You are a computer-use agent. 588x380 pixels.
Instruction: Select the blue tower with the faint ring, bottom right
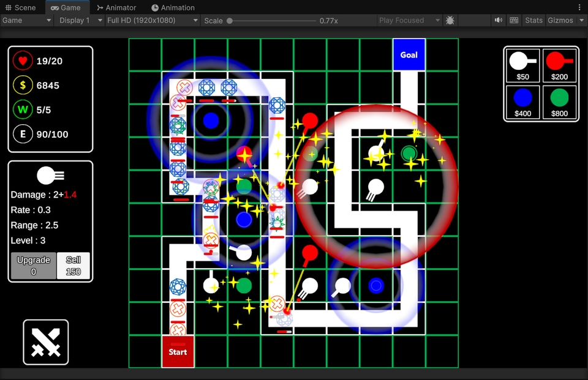pyautogui.click(x=375, y=286)
